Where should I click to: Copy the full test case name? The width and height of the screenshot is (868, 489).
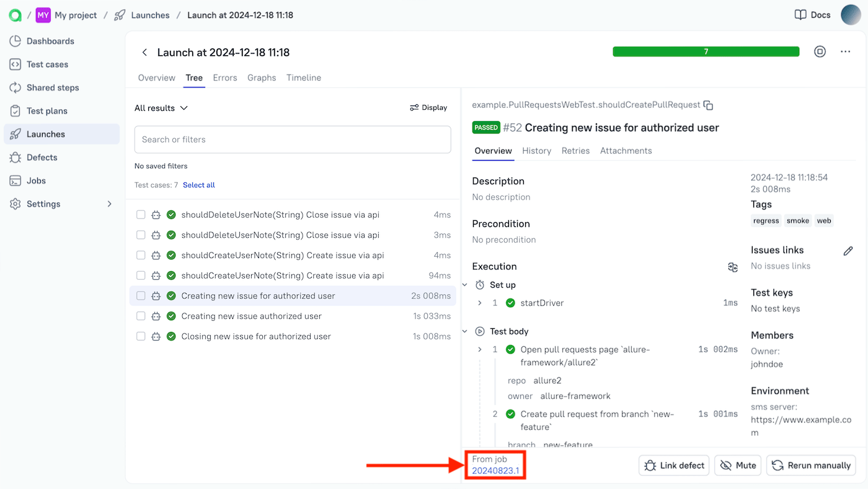tap(708, 105)
